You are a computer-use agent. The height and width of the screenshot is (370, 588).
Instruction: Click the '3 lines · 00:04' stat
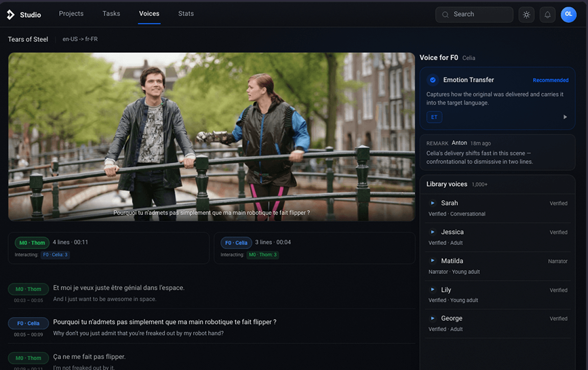(x=273, y=242)
